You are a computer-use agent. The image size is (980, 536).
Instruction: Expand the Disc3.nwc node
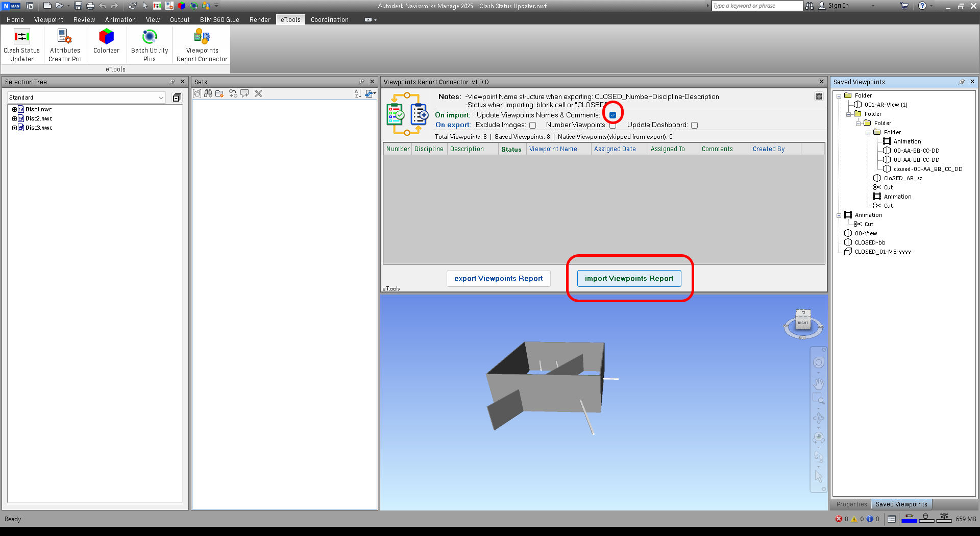14,128
